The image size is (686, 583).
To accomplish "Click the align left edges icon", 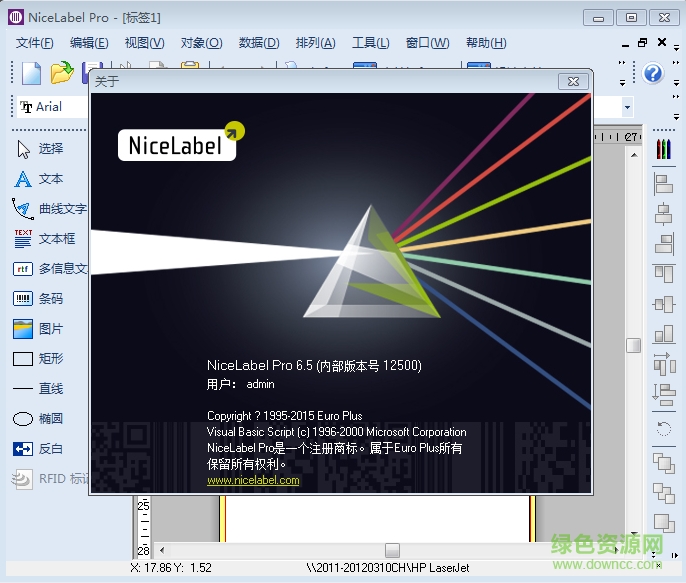I will point(663,184).
